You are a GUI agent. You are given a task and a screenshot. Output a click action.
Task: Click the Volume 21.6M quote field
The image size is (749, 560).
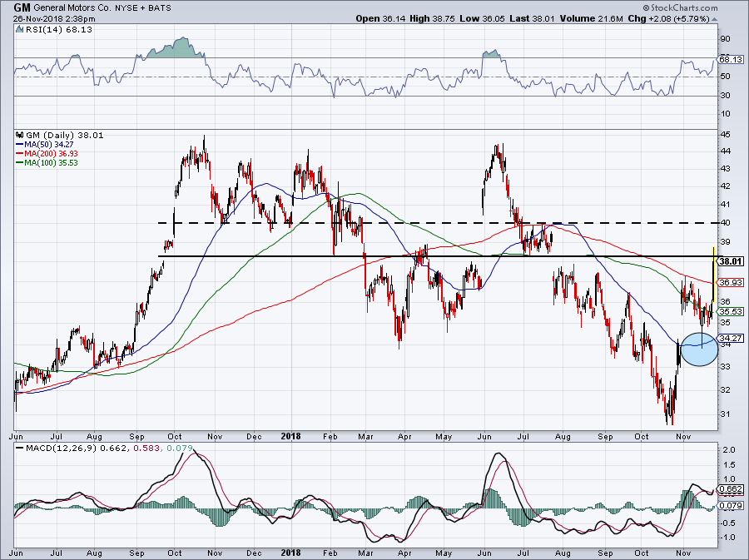coord(591,18)
